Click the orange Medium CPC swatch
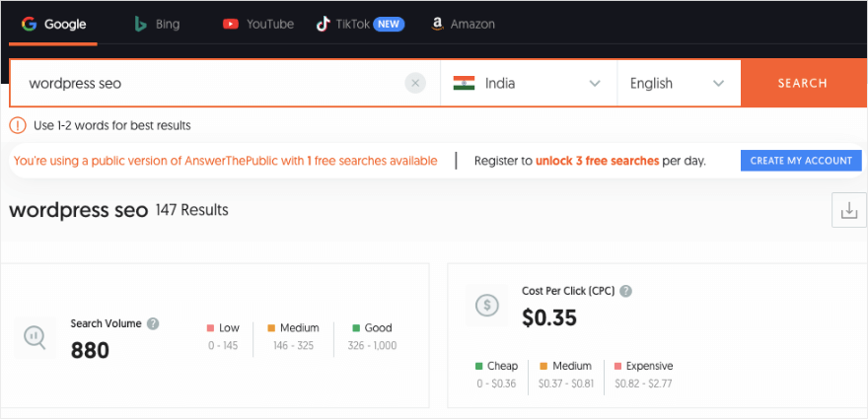The width and height of the screenshot is (868, 419). tap(543, 367)
